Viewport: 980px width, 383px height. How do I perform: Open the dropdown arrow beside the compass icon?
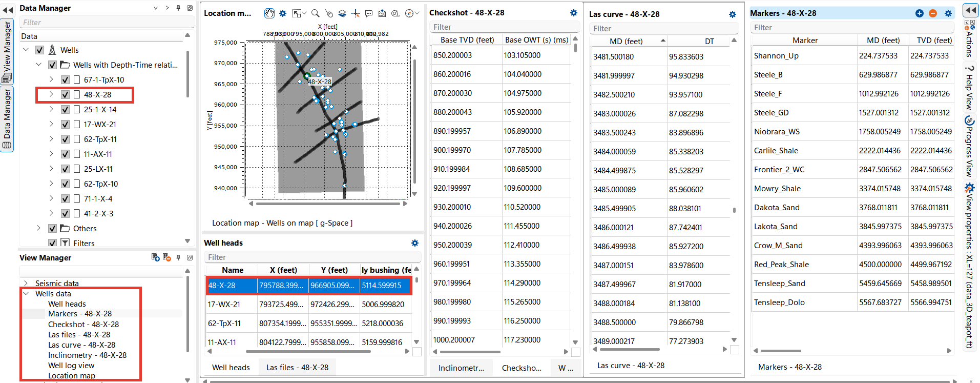417,13
